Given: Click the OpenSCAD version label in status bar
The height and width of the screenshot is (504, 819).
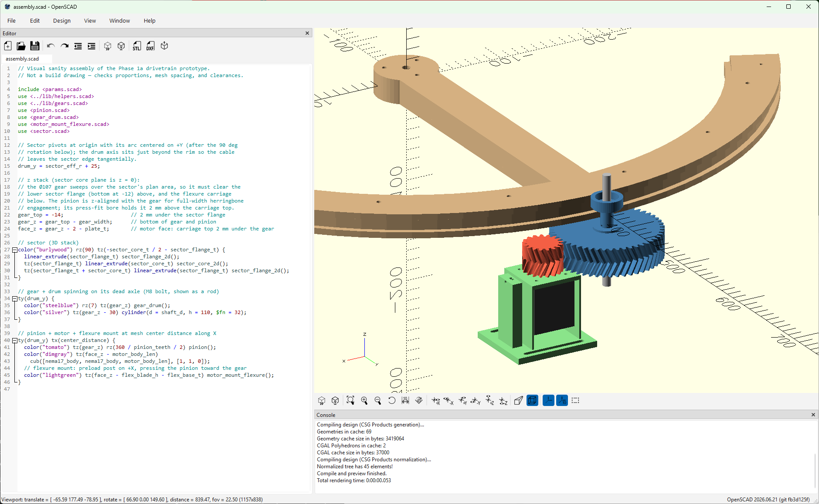Looking at the screenshot, I should click(768, 500).
